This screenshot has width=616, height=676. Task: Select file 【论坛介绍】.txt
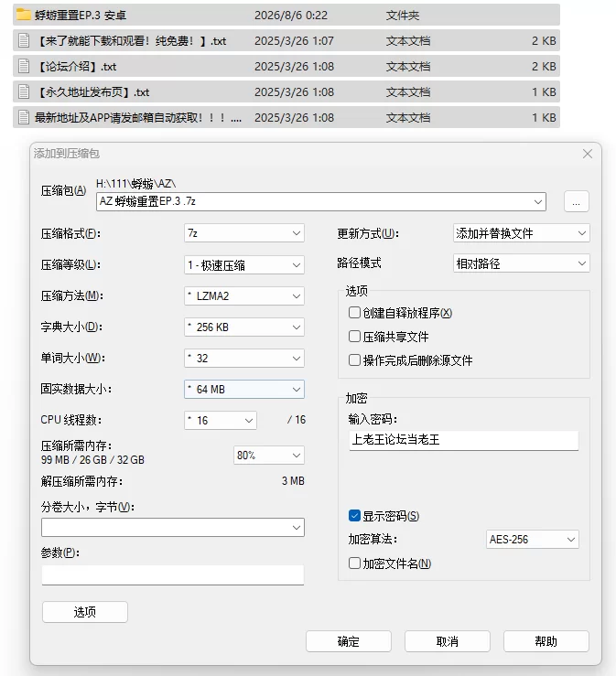(x=286, y=67)
